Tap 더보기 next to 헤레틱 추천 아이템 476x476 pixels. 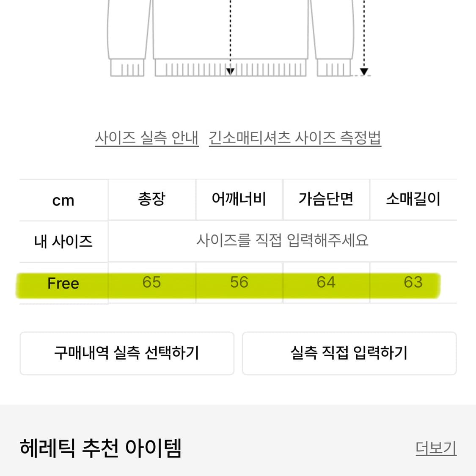436,448
